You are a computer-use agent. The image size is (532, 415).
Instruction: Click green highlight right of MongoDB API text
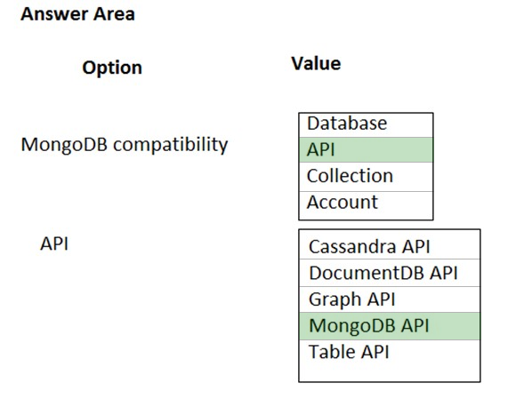point(455,326)
